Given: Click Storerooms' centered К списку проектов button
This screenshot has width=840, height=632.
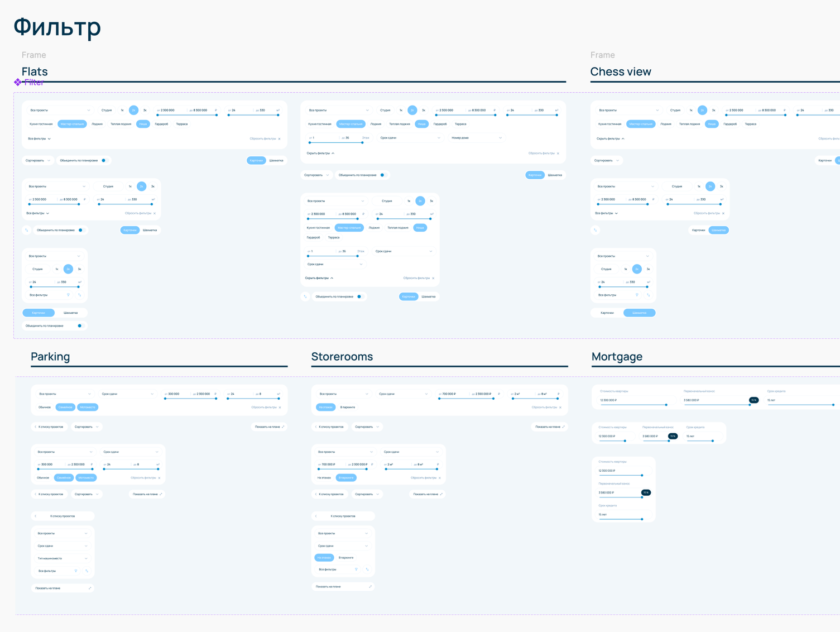Looking at the screenshot, I should tap(343, 516).
